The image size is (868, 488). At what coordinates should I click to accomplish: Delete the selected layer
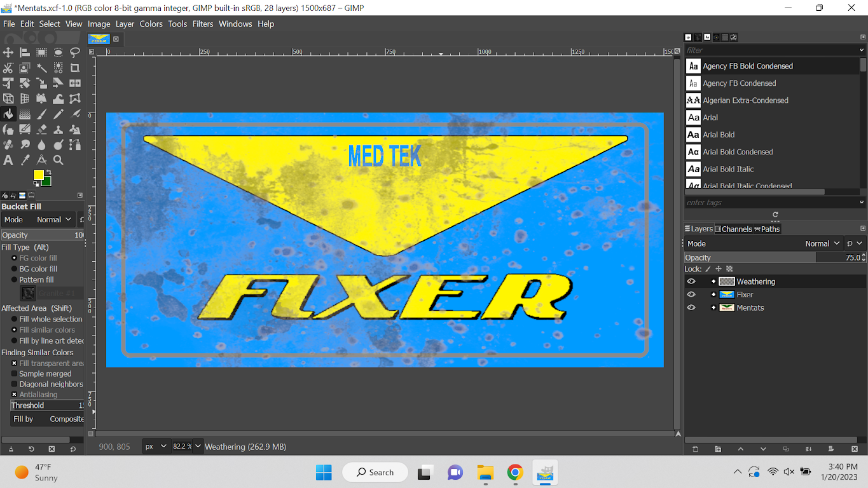[855, 449]
